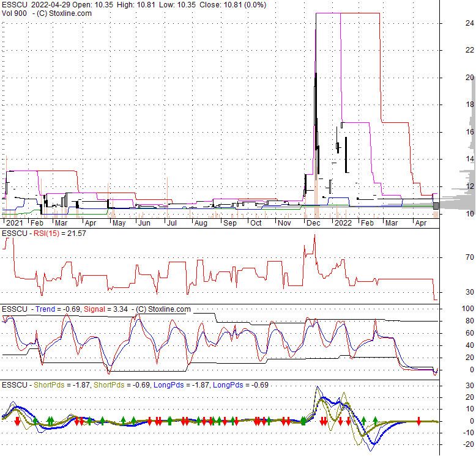Click the 'Oct' month axis label

[x=256, y=223]
